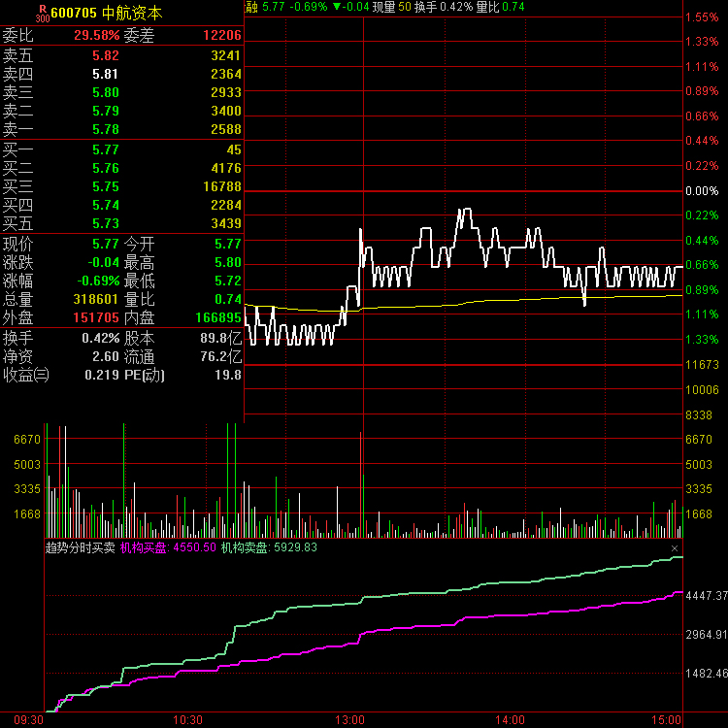Screen dimensions: 728x728
Task: Select the 卖四 ask price 5.81
Action: [106, 75]
